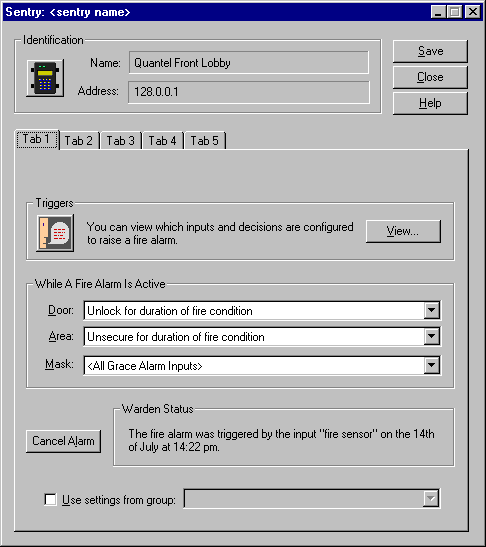Maximize the Sentry dialog window
This screenshot has height=547, width=486.
coord(455,12)
